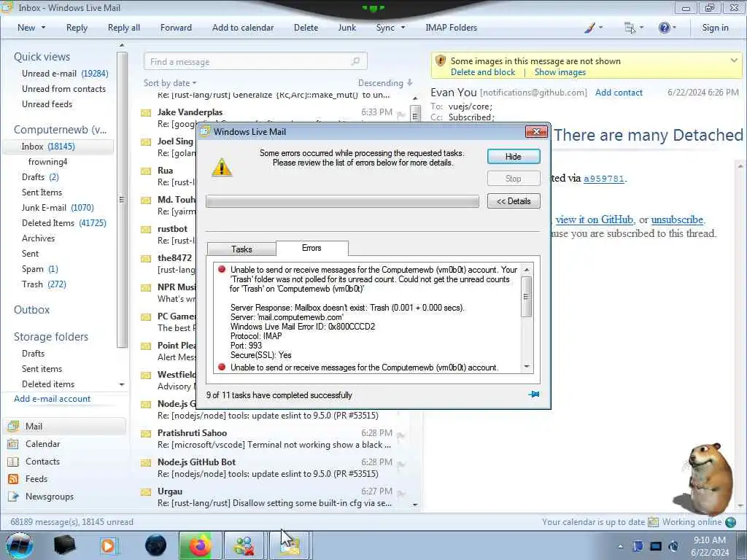The image size is (747, 560).
Task: Click Add e-mail account link
Action: tap(52, 399)
